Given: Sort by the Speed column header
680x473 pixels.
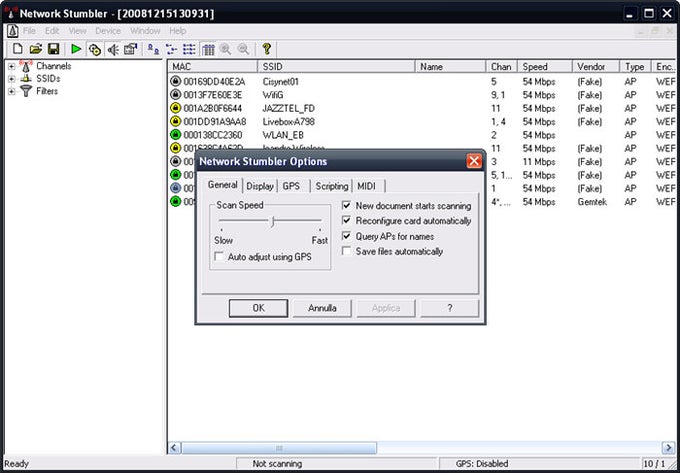Looking at the screenshot, I should tap(545, 66).
